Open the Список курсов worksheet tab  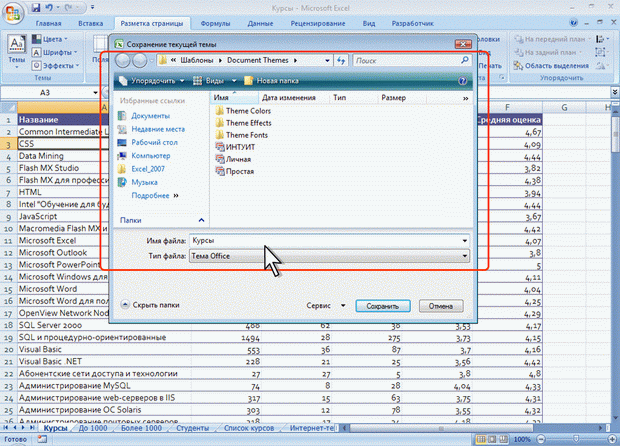point(249,428)
